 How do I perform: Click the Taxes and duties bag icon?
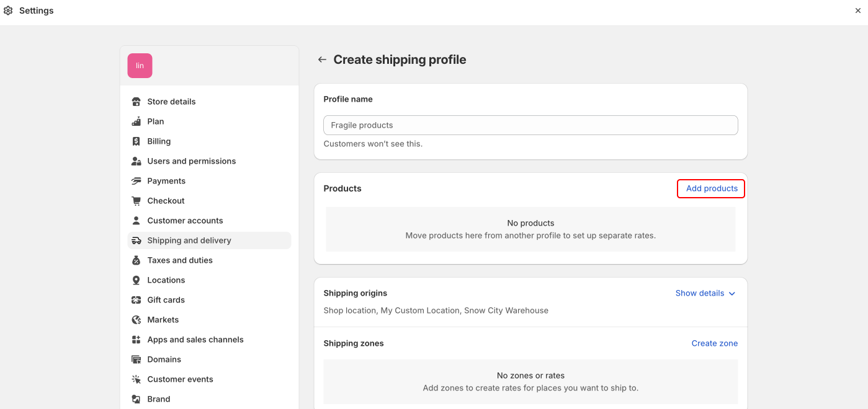[x=136, y=260]
